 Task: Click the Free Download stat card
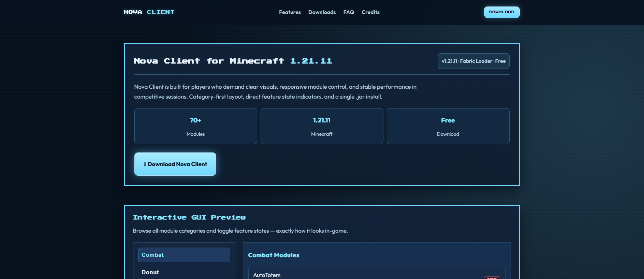tap(448, 126)
